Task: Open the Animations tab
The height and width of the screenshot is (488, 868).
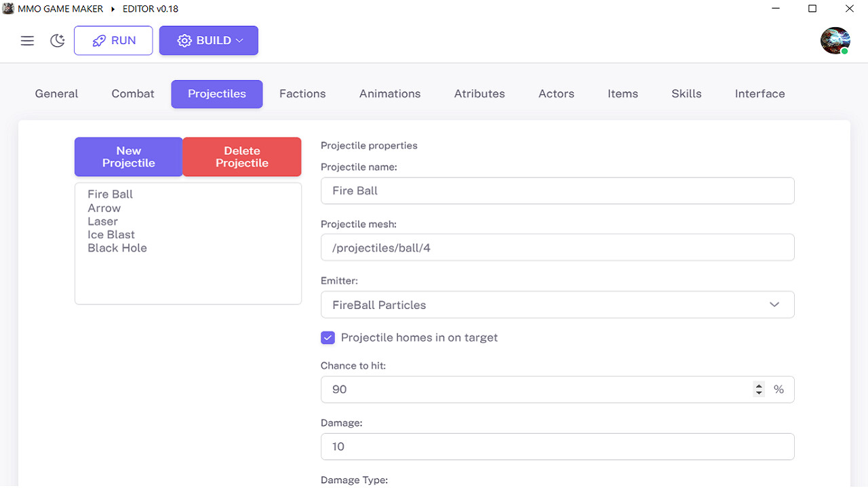Action: pos(390,94)
